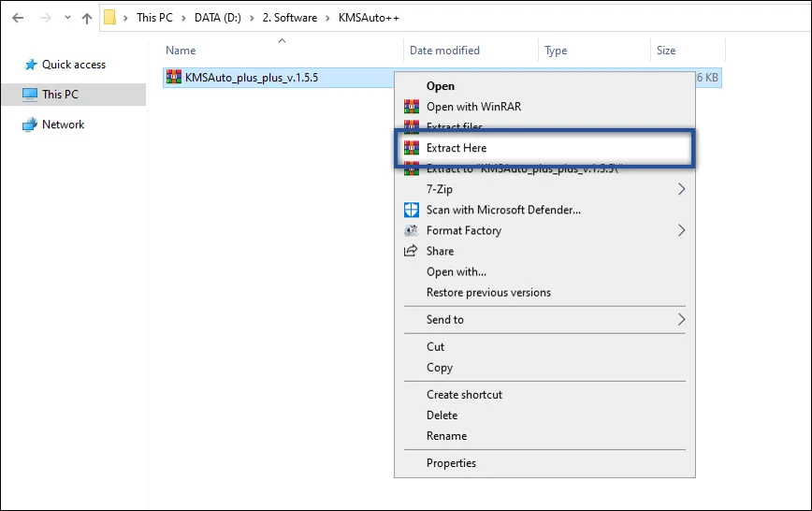Expand the 7-Zip submenu arrow
Viewport: 812px width, 511px height.
(681, 189)
